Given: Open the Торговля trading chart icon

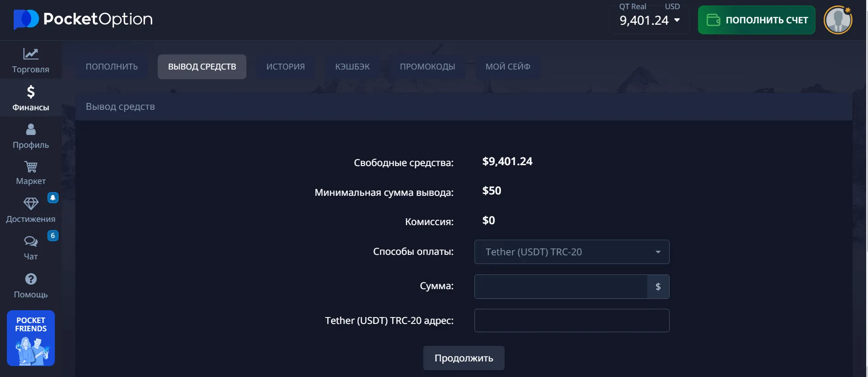Looking at the screenshot, I should [31, 54].
